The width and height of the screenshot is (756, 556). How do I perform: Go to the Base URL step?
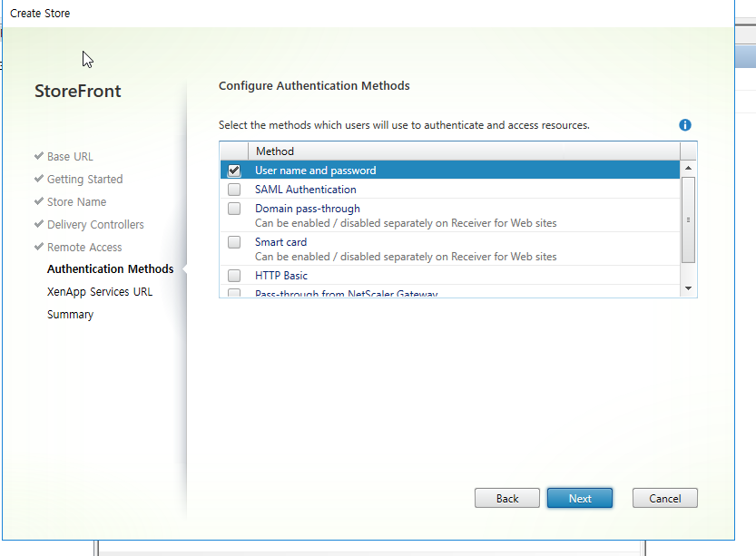pyautogui.click(x=70, y=157)
